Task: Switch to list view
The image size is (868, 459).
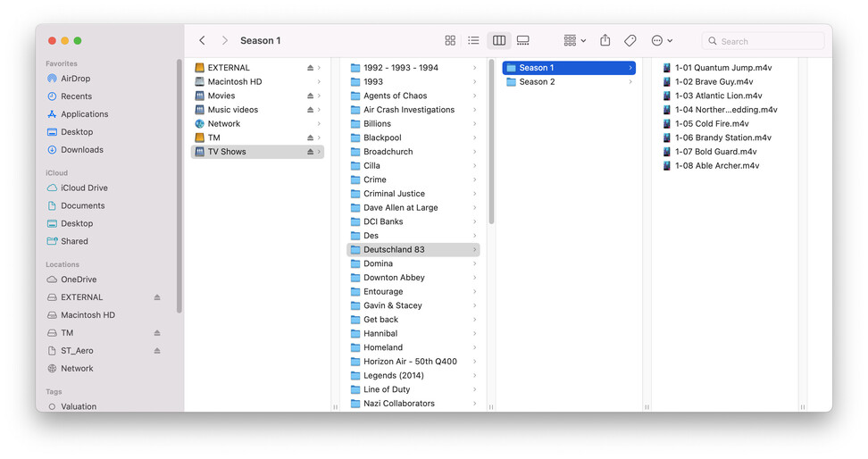Action: pos(473,40)
